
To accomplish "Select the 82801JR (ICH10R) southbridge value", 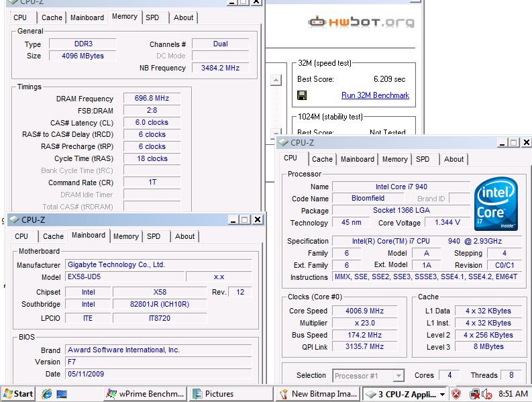I will pos(160,304).
